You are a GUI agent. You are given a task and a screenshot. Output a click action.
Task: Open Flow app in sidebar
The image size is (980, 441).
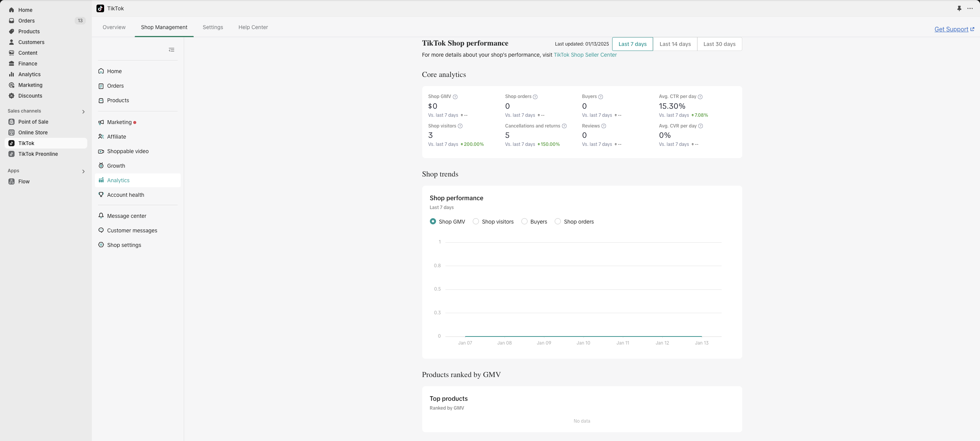point(24,181)
